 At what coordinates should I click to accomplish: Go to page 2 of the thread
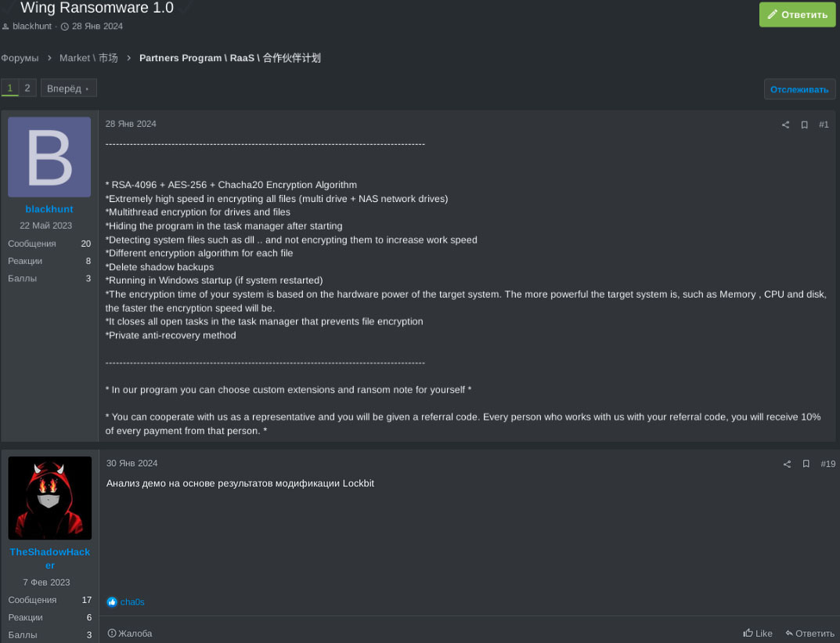[27, 88]
